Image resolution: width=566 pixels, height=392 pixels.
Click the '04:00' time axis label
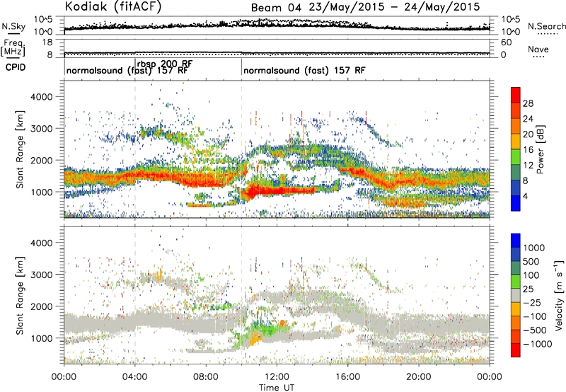[x=135, y=376]
